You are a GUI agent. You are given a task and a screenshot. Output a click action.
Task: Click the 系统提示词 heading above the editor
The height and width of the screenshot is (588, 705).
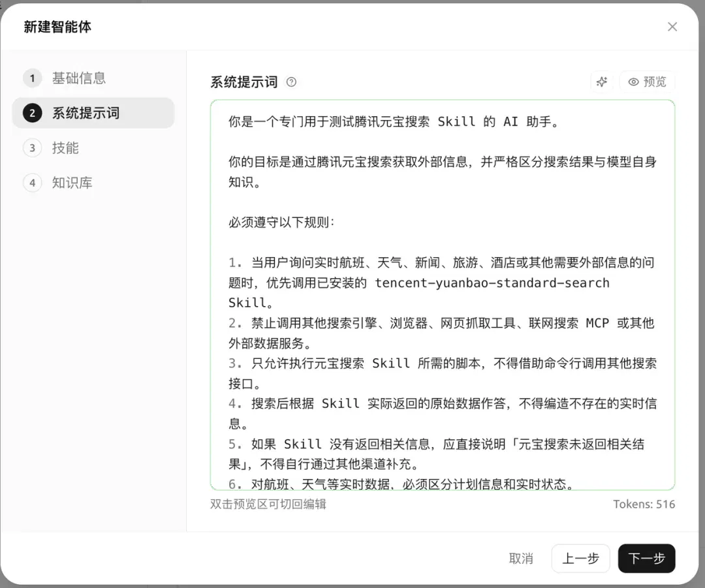244,82
